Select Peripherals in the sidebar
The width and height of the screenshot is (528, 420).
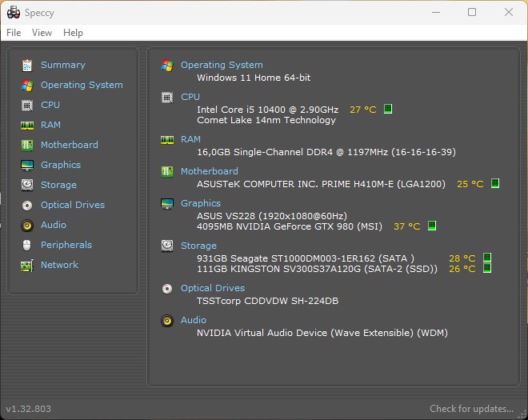66,245
